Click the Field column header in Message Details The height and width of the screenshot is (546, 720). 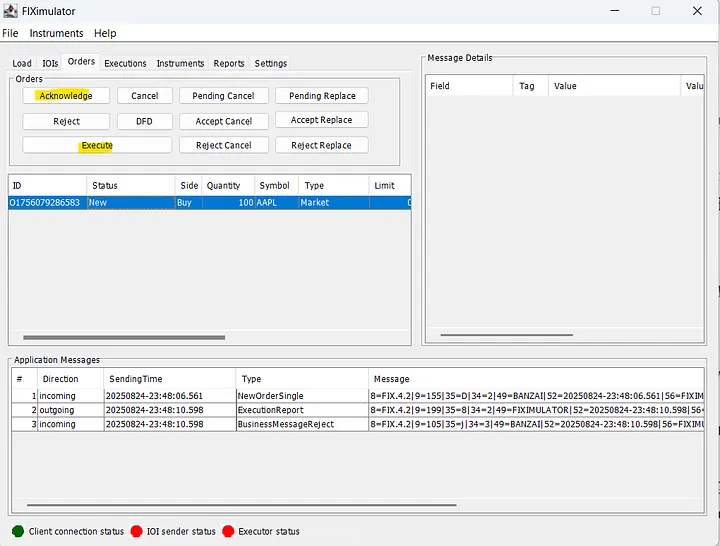pos(469,86)
